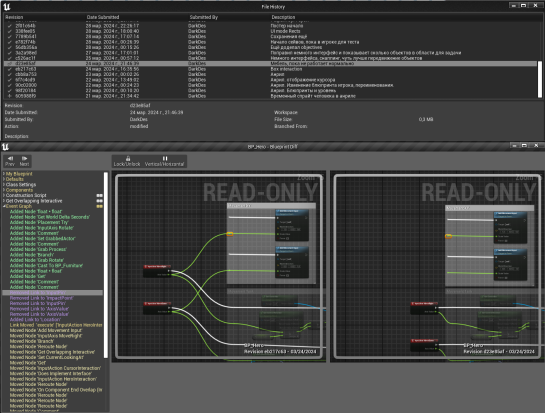Click the Lock/Unlock padlock icon

[128, 158]
